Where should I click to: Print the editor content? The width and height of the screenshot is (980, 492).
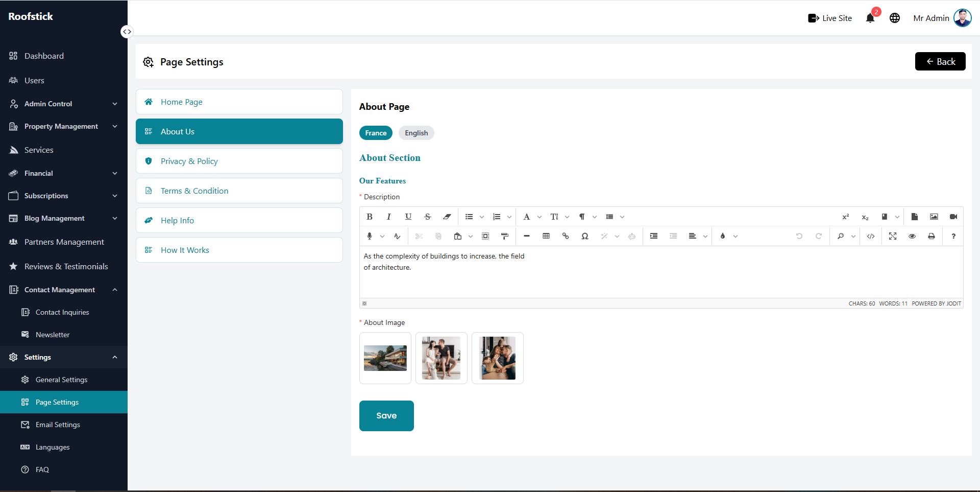point(932,236)
